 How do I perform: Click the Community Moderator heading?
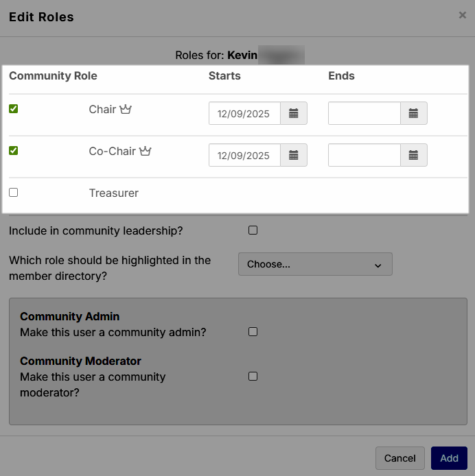[x=80, y=361]
